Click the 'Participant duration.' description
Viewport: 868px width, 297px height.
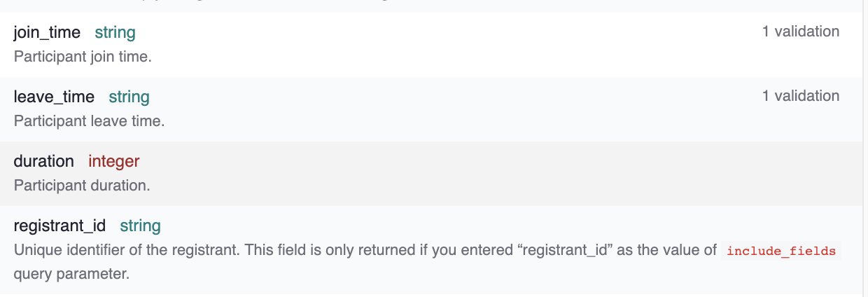coord(82,186)
